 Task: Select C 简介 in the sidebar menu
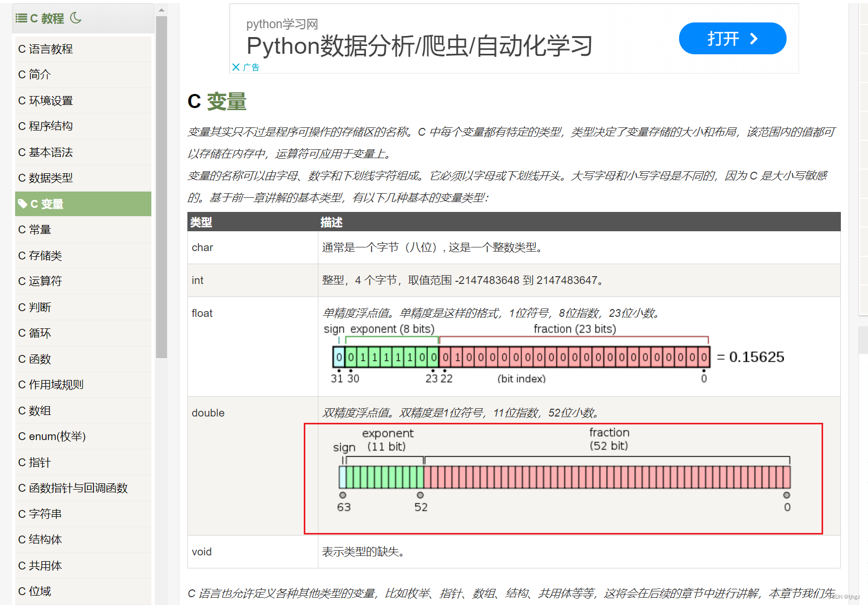click(34, 74)
